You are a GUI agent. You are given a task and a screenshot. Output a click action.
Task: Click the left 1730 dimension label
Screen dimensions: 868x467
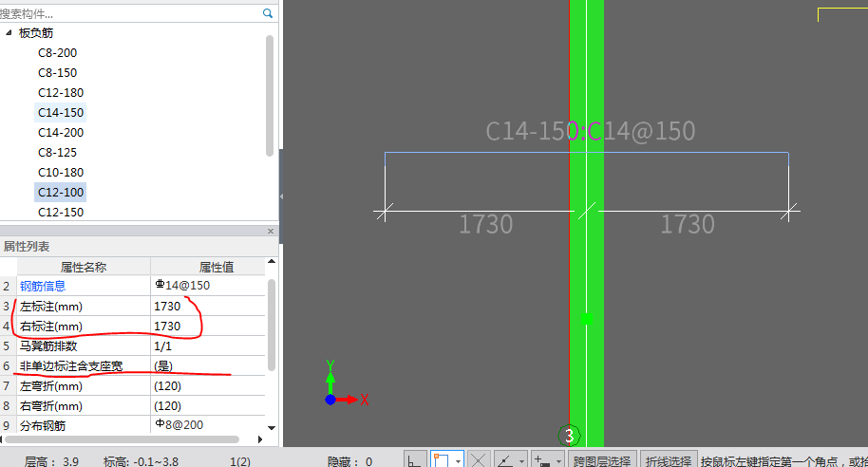tap(486, 225)
